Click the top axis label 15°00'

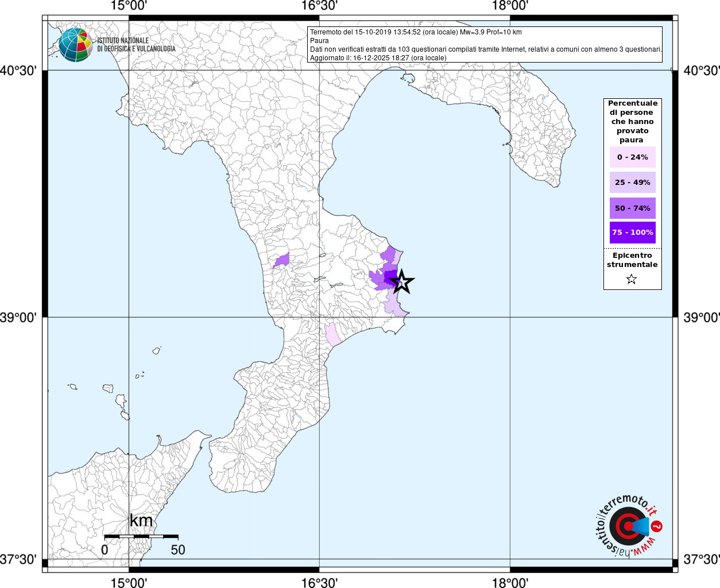[129, 6]
